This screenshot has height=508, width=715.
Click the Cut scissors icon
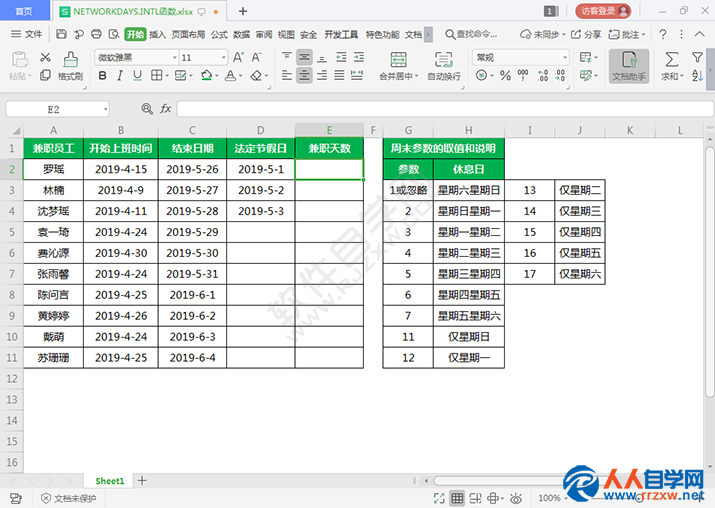45,57
